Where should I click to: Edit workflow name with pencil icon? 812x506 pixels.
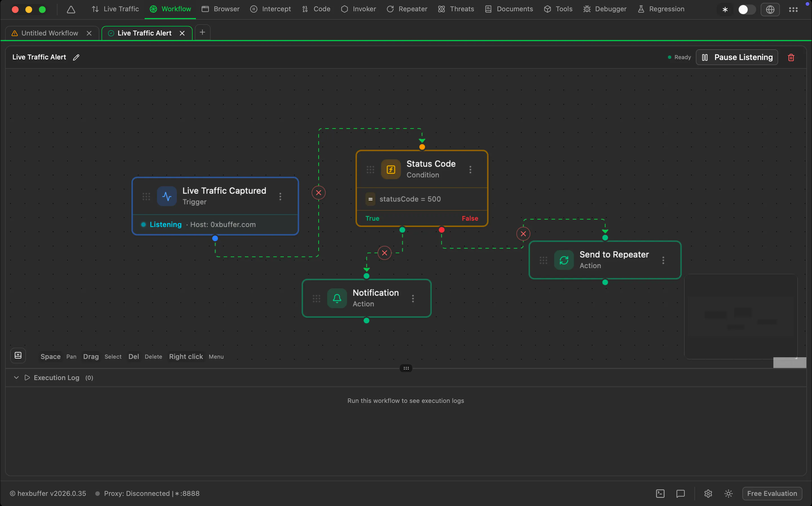[76, 57]
